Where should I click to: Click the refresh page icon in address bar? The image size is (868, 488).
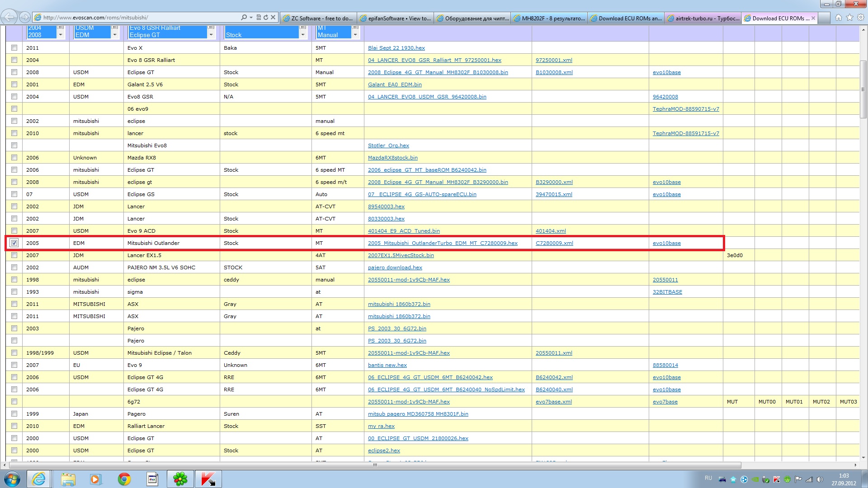pyautogui.click(x=266, y=18)
